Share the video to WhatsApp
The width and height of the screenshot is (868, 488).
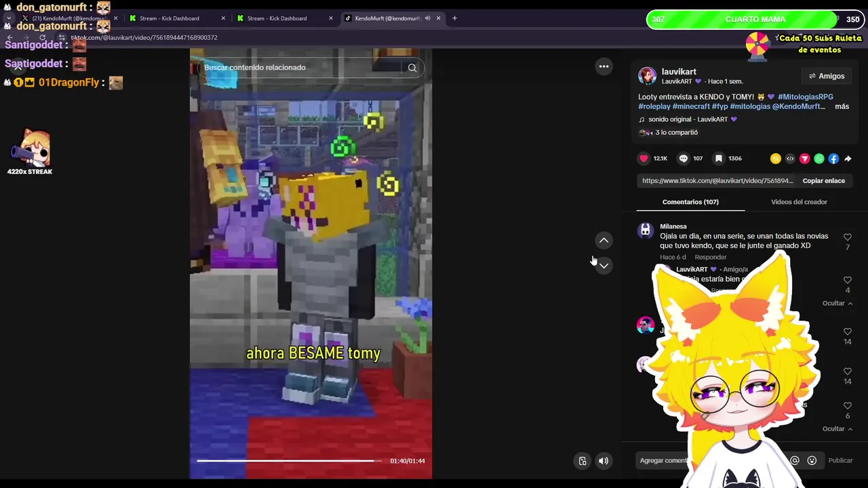(819, 159)
